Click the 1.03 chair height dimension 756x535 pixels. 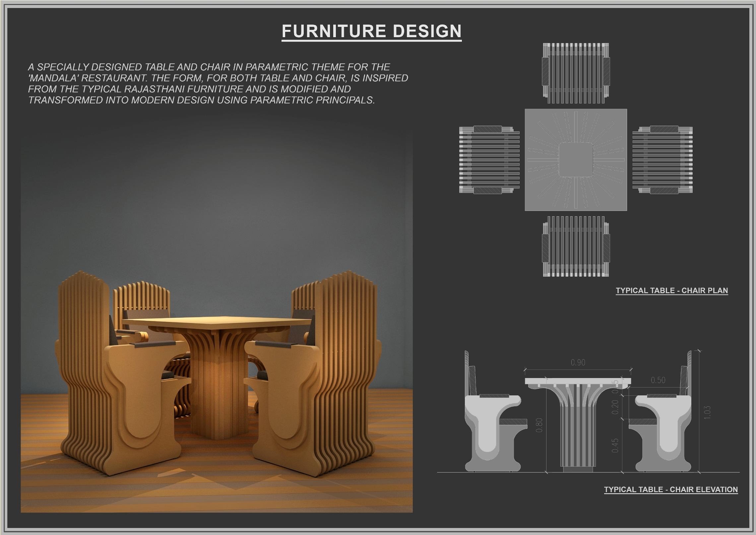707,412
